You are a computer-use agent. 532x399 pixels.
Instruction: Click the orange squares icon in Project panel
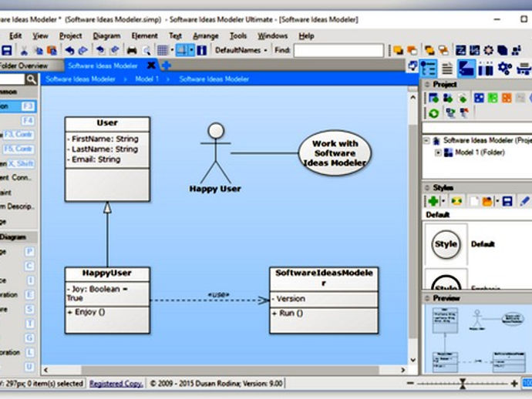pos(507,99)
